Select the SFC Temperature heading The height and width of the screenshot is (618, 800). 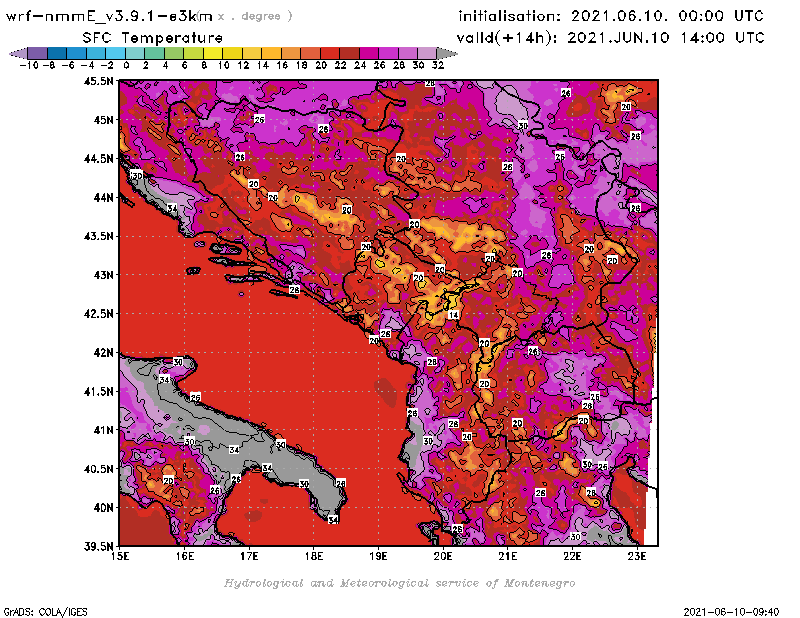(153, 38)
